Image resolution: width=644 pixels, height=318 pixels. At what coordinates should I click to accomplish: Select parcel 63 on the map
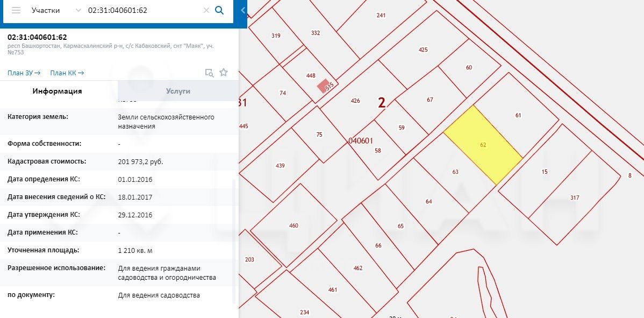[455, 172]
